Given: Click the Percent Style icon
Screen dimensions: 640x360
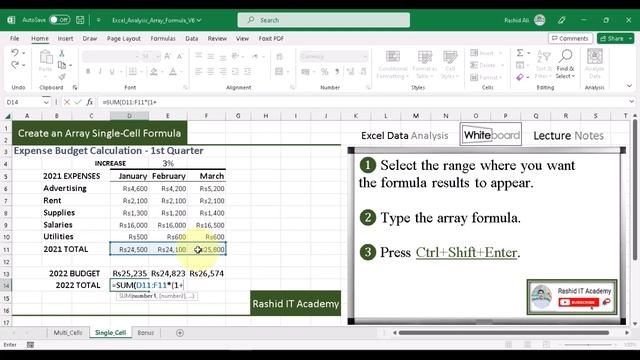Looking at the screenshot, I should (324, 71).
